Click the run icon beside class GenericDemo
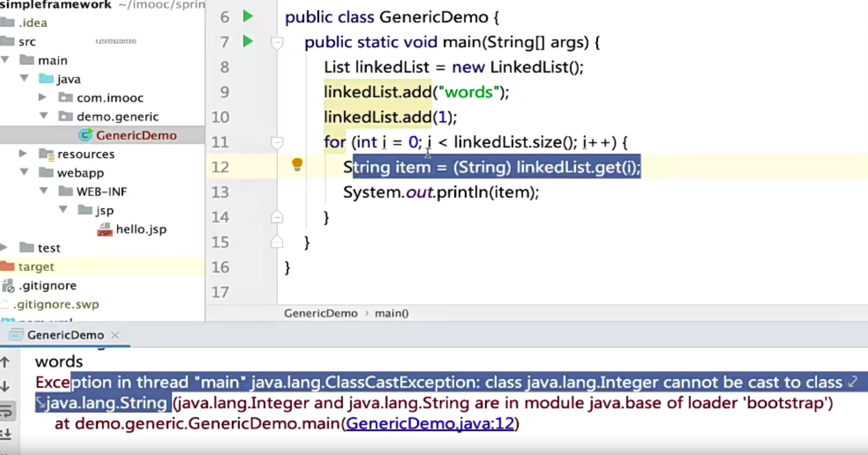 coord(248,17)
